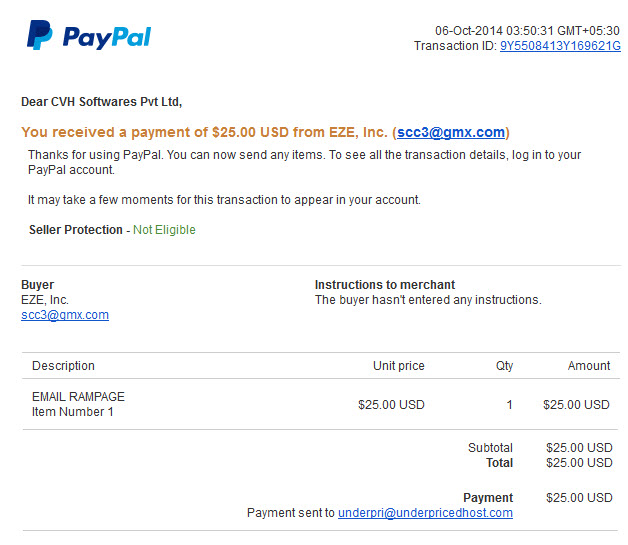Screen dimensions: 628x545
Task: Click scc3@gmx.com link in orange payment headline
Action: click(451, 132)
